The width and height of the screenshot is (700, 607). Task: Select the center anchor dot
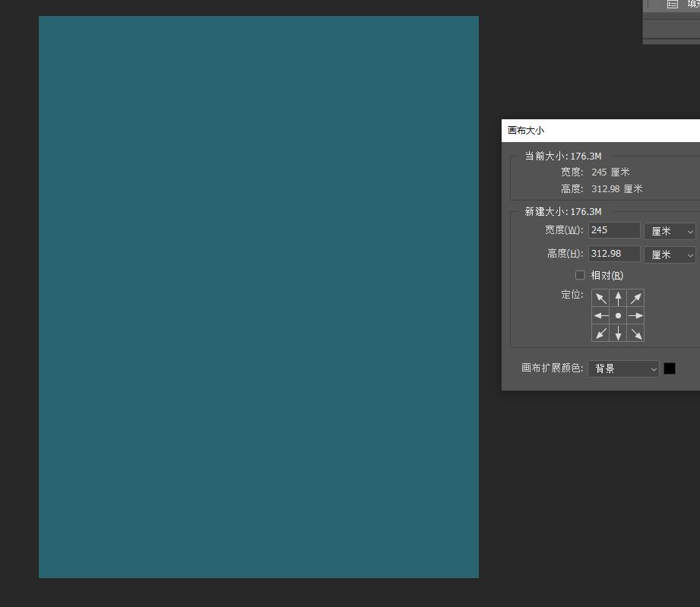pyautogui.click(x=618, y=315)
